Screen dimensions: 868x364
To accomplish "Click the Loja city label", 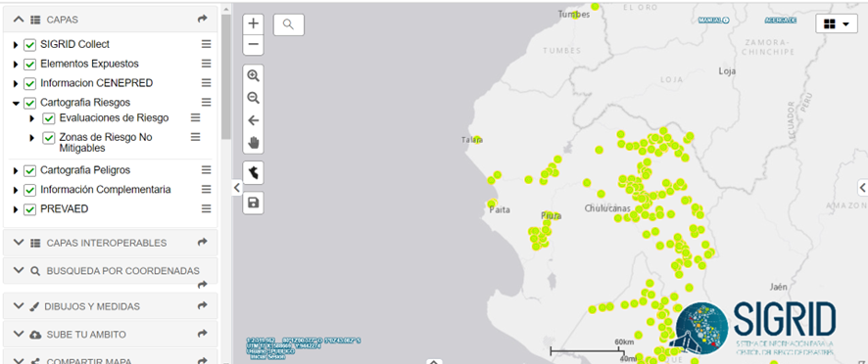I will tap(727, 70).
